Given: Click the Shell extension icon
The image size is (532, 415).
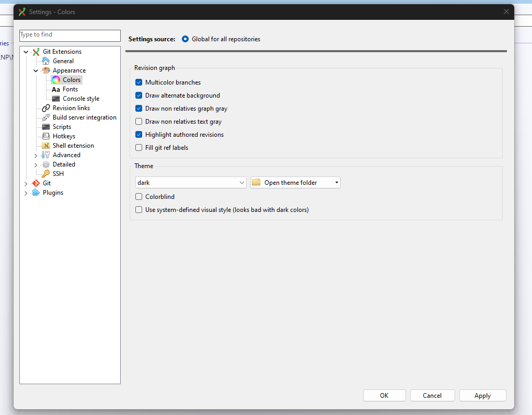Looking at the screenshot, I should [x=46, y=146].
